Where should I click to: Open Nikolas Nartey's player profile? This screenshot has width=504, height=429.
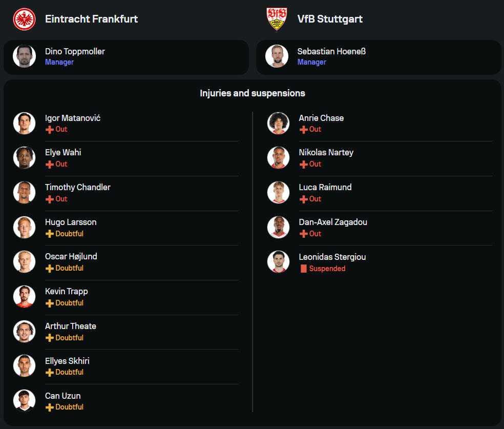click(x=326, y=152)
